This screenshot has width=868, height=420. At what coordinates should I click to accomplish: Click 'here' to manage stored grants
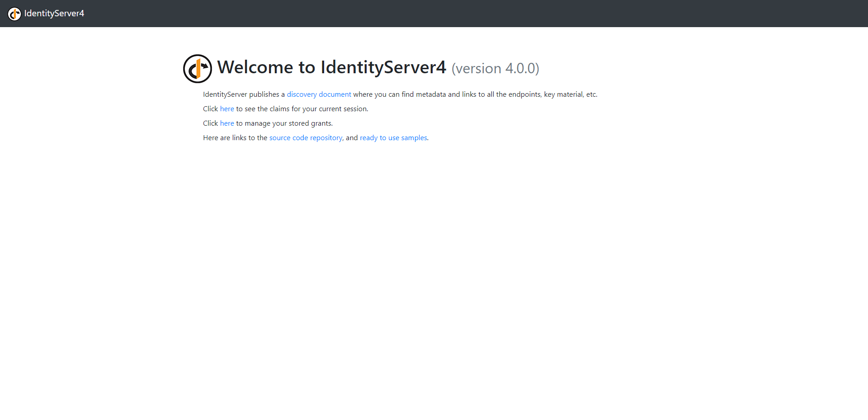[227, 123]
